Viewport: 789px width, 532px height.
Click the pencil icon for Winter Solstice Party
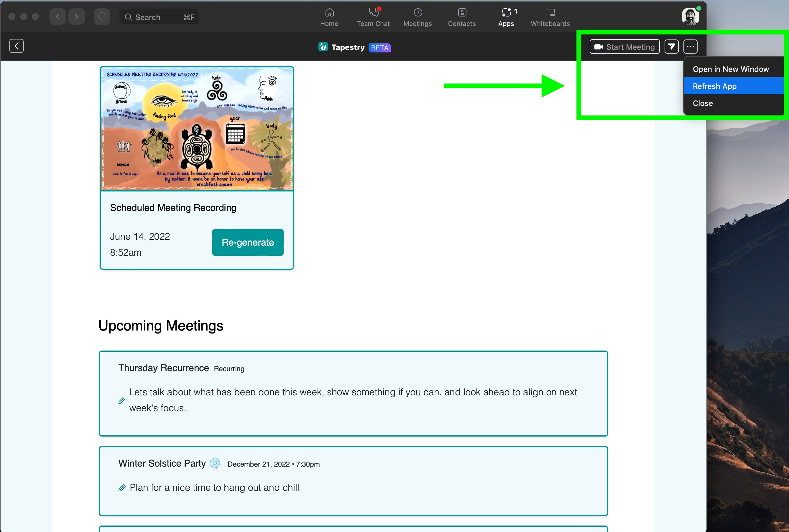pyautogui.click(x=122, y=488)
